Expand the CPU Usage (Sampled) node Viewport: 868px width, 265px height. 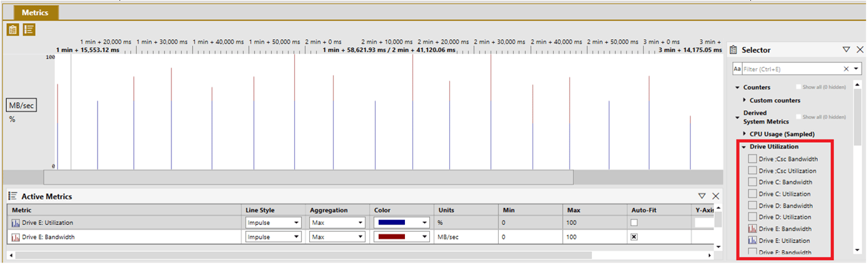pyautogui.click(x=744, y=134)
